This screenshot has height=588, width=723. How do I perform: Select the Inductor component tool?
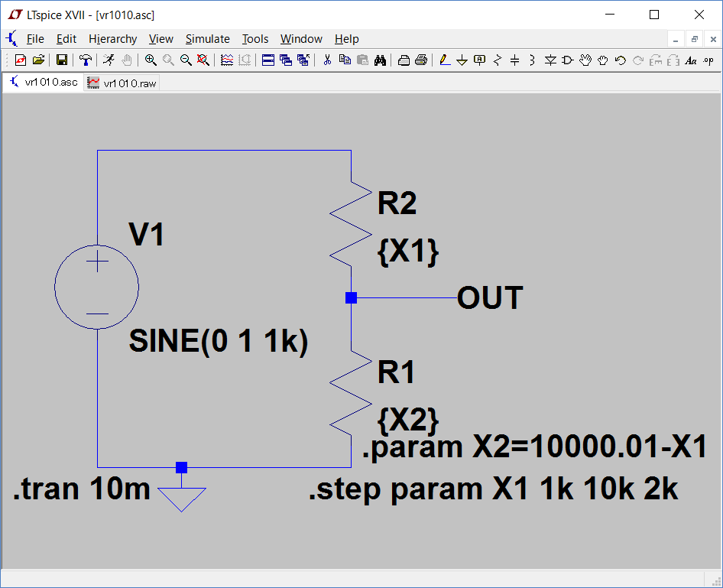click(x=532, y=60)
